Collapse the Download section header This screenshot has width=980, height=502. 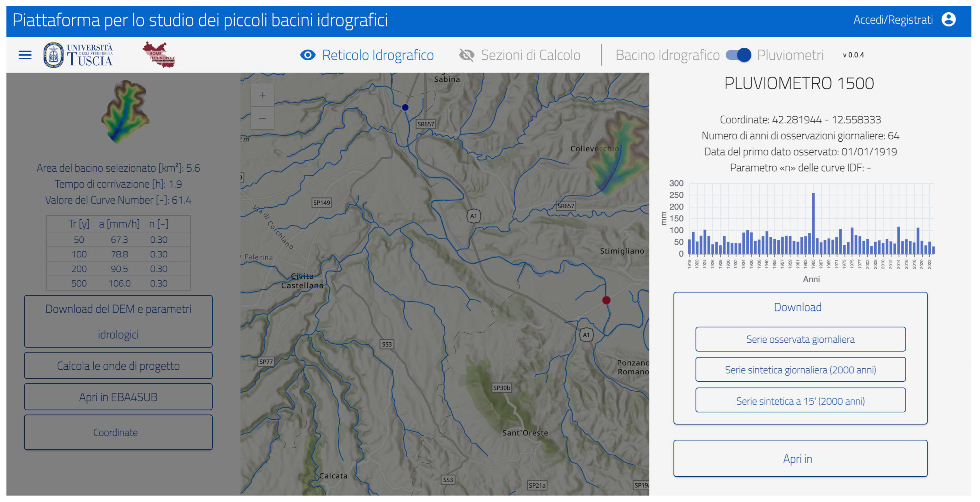point(797,307)
